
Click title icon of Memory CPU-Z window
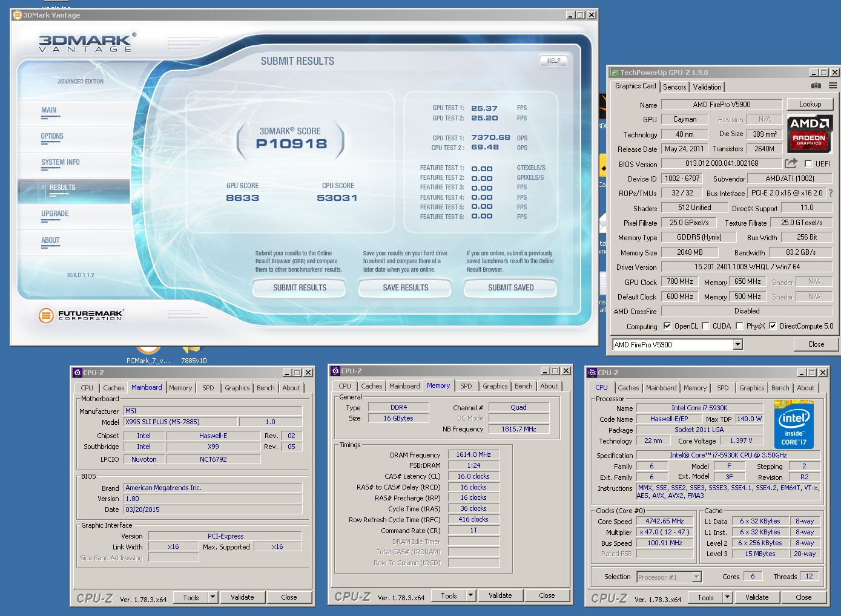(x=335, y=371)
